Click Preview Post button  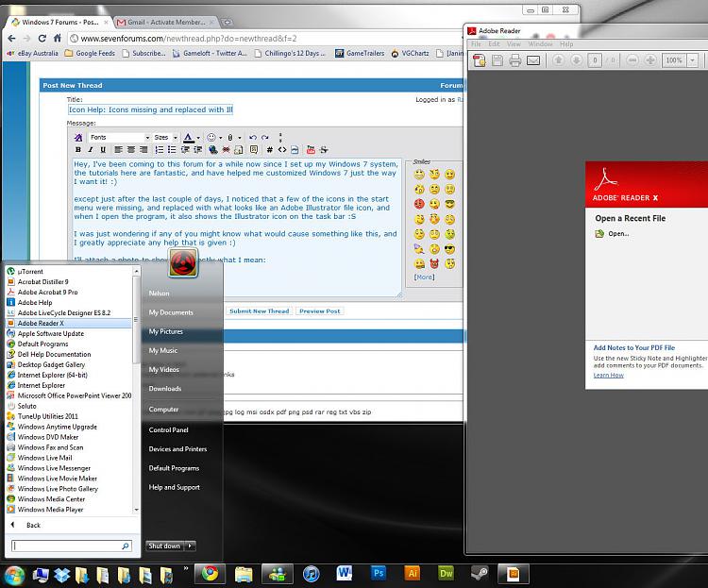pos(320,311)
